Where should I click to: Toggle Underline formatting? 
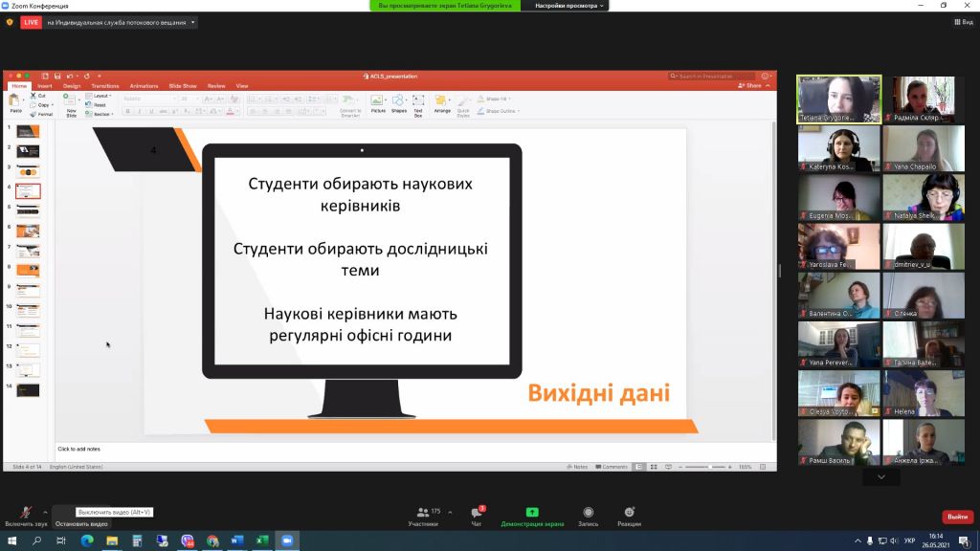(x=150, y=111)
